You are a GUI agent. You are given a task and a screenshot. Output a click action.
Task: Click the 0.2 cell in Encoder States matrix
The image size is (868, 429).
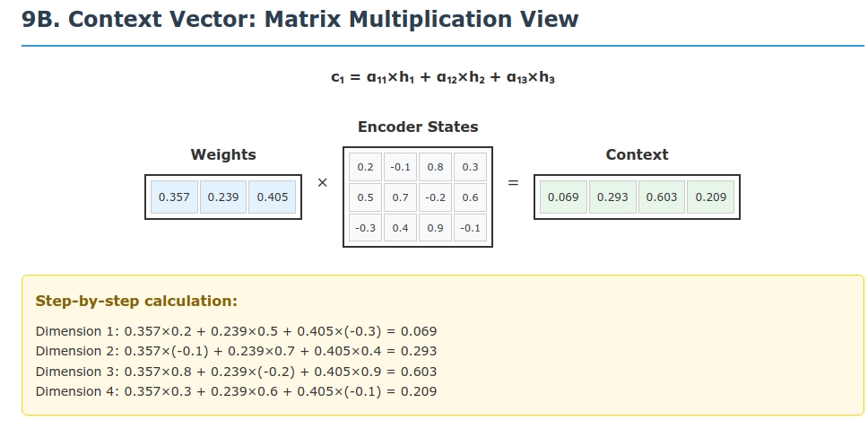(365, 167)
